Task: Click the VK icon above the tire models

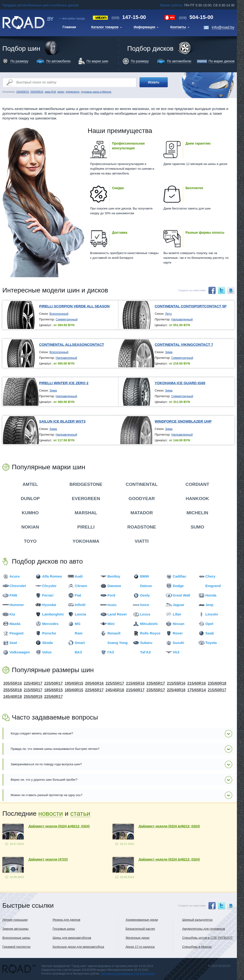Action: tap(231, 290)
